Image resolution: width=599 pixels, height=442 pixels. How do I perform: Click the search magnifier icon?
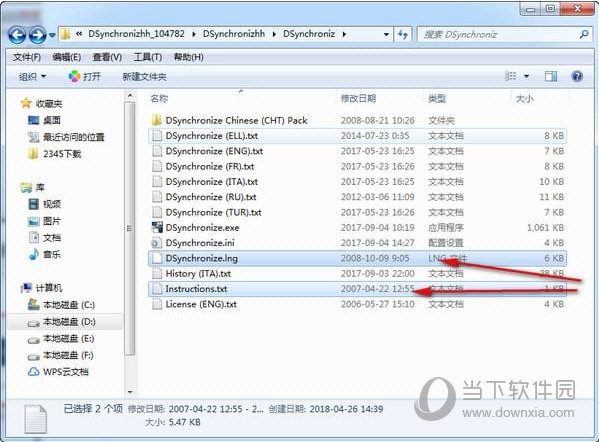click(x=584, y=35)
